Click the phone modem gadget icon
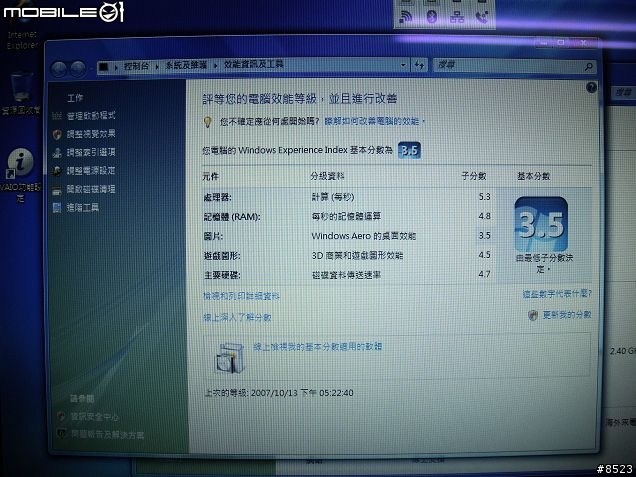Screen dimensions: 636x477 [482, 16]
